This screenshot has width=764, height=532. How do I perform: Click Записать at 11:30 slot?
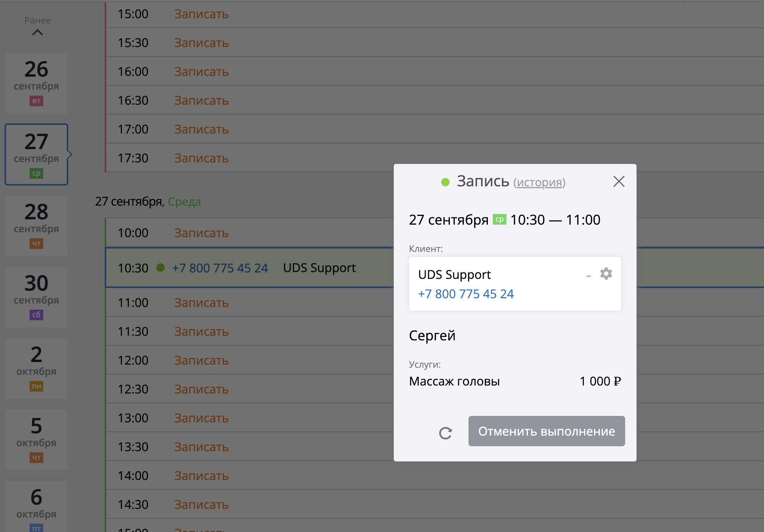click(x=201, y=332)
